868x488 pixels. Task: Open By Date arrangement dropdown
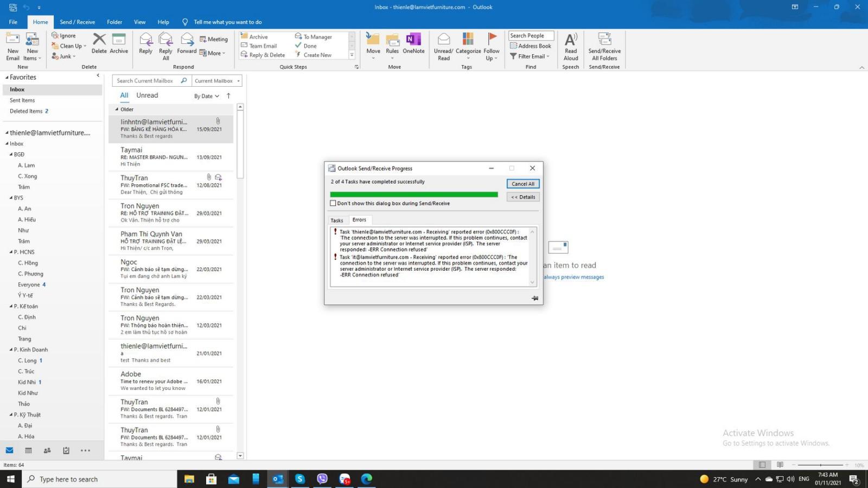[206, 96]
